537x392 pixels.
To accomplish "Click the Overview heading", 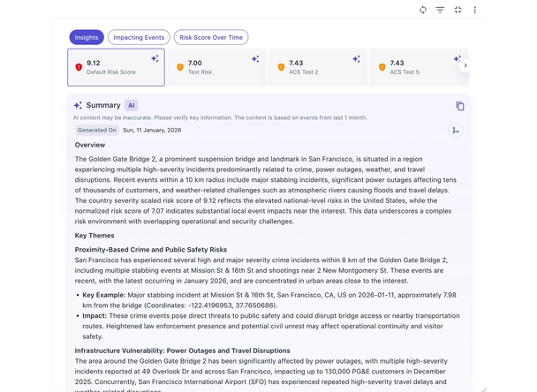I will pos(90,145).
